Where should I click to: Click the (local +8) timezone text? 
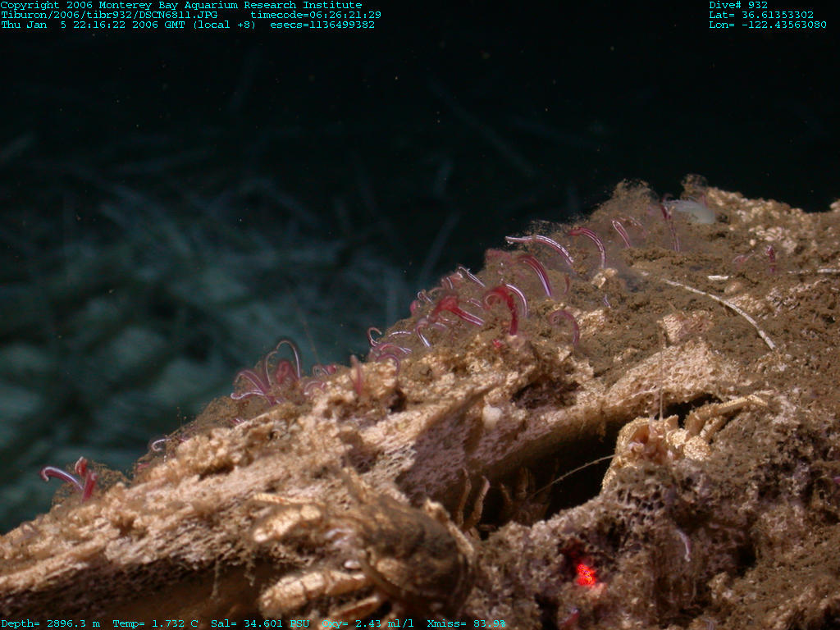224,25
